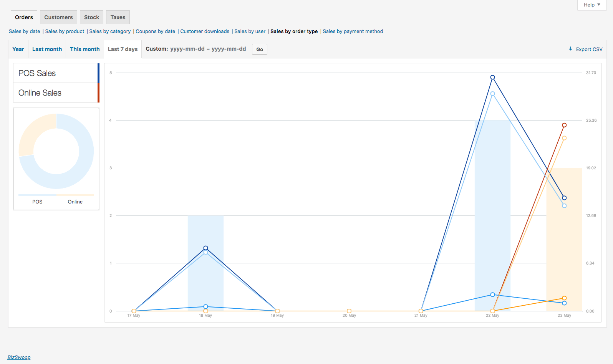This screenshot has height=364, width=613.
Task: Click the red 23 May data point
Action: (564, 125)
